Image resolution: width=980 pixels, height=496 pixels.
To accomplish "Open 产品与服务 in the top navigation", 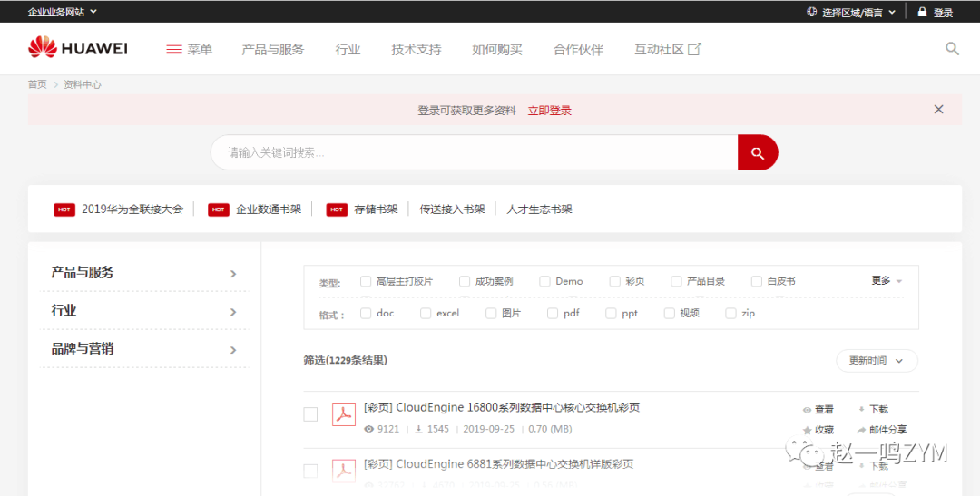I will pyautogui.click(x=272, y=49).
